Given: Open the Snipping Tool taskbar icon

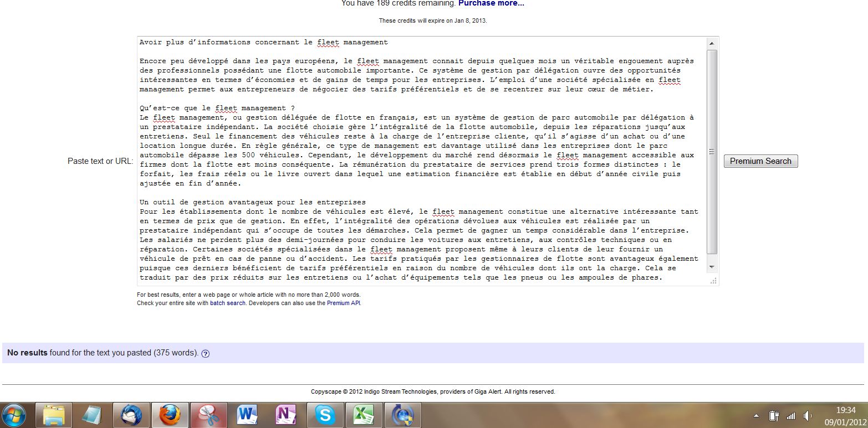Looking at the screenshot, I should pos(208,415).
